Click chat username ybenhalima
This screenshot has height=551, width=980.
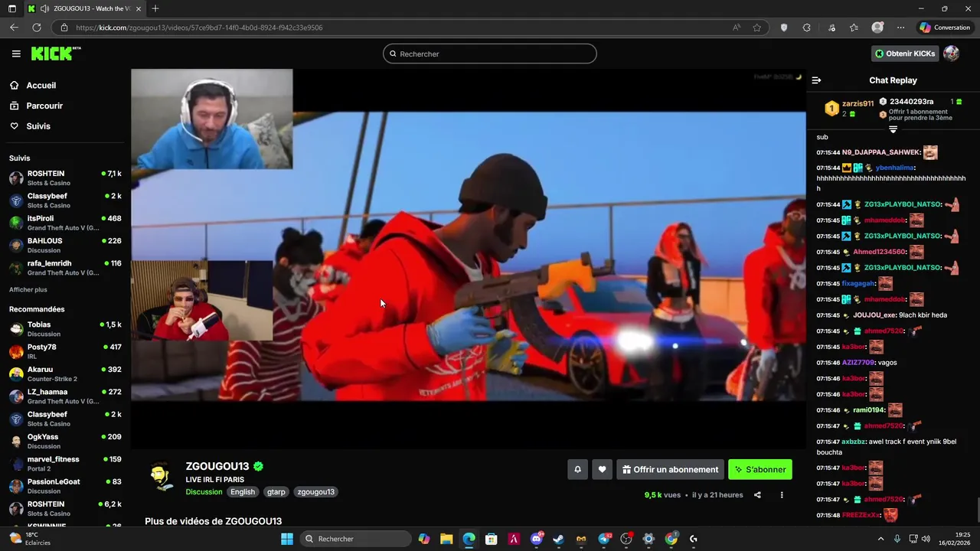(x=895, y=168)
